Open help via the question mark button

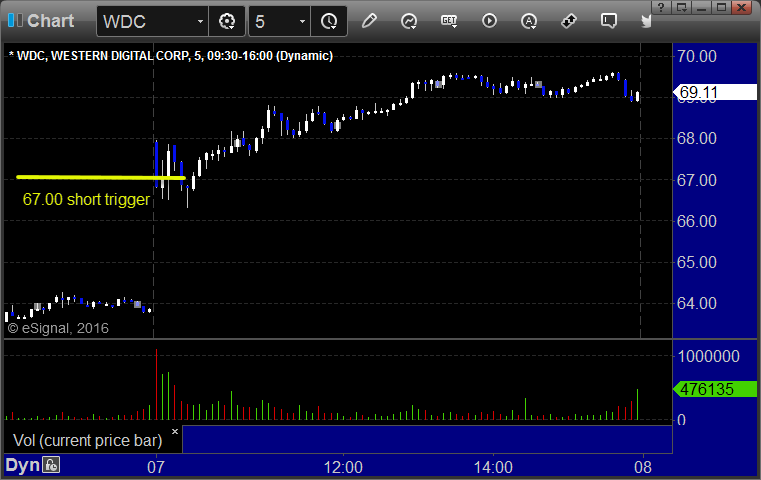click(x=661, y=7)
